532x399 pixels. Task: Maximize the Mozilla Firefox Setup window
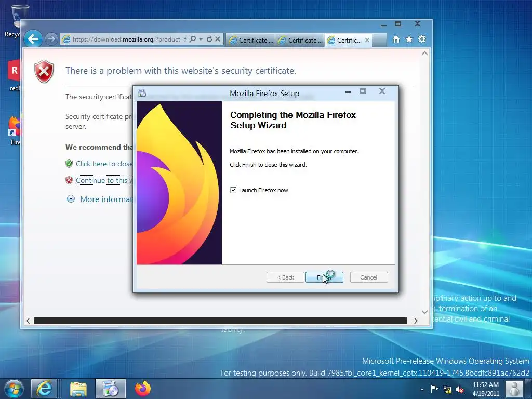[363, 91]
